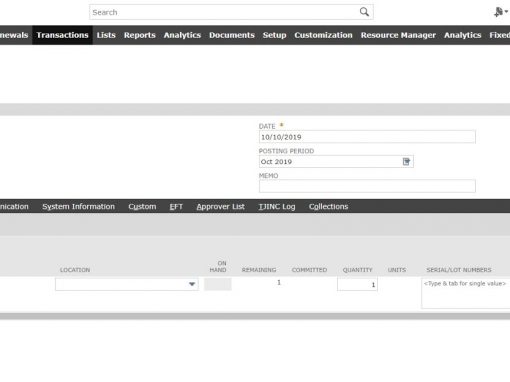Open the Lists menu
Screen dimensions: 510x382
point(106,35)
